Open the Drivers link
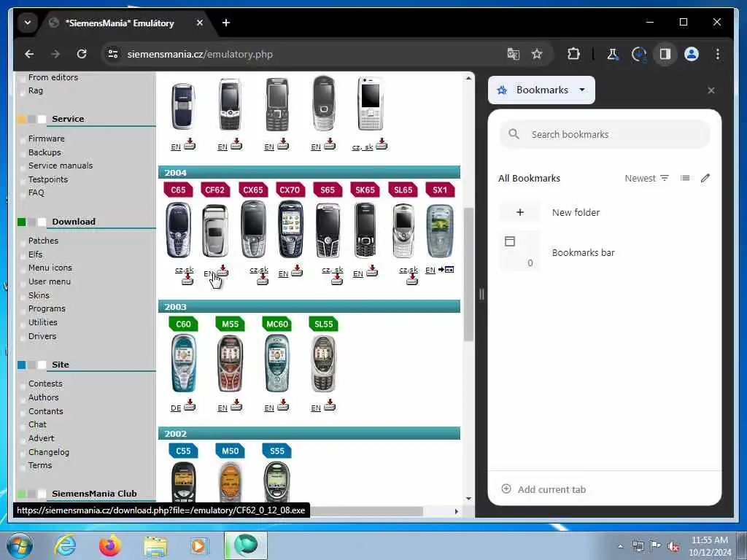 [x=42, y=336]
